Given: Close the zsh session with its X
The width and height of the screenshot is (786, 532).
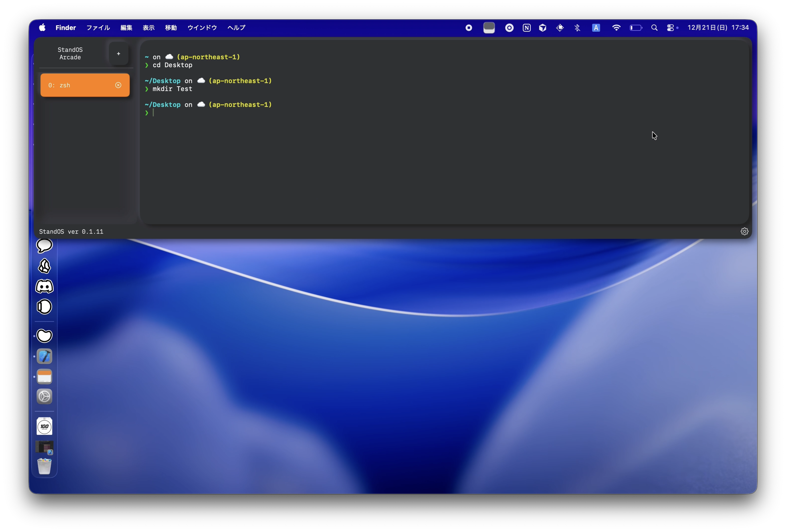Looking at the screenshot, I should [118, 85].
